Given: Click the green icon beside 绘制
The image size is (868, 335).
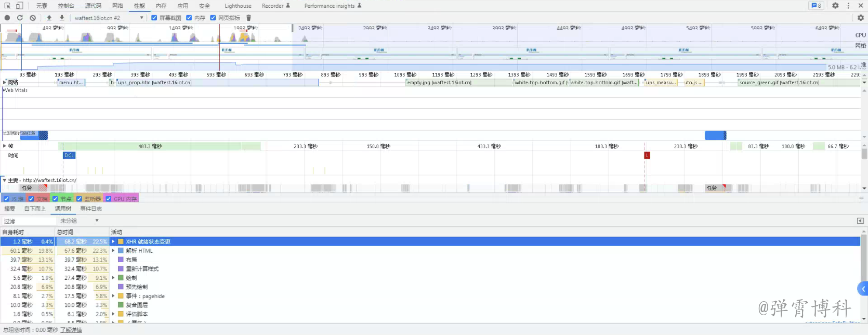Looking at the screenshot, I should pyautogui.click(x=121, y=278).
